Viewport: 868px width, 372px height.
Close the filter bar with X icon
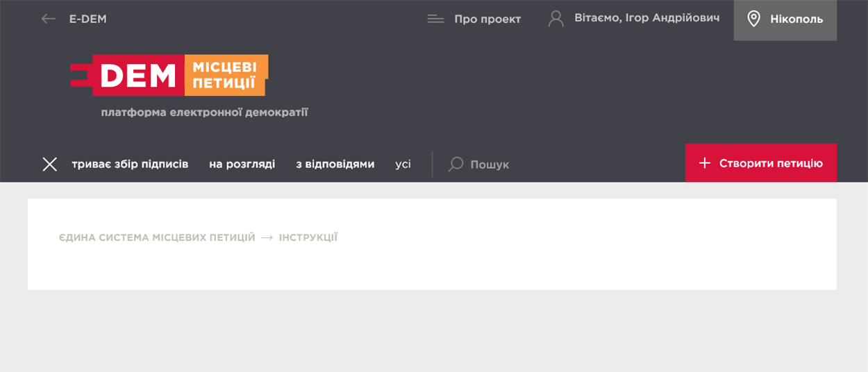pos(49,164)
